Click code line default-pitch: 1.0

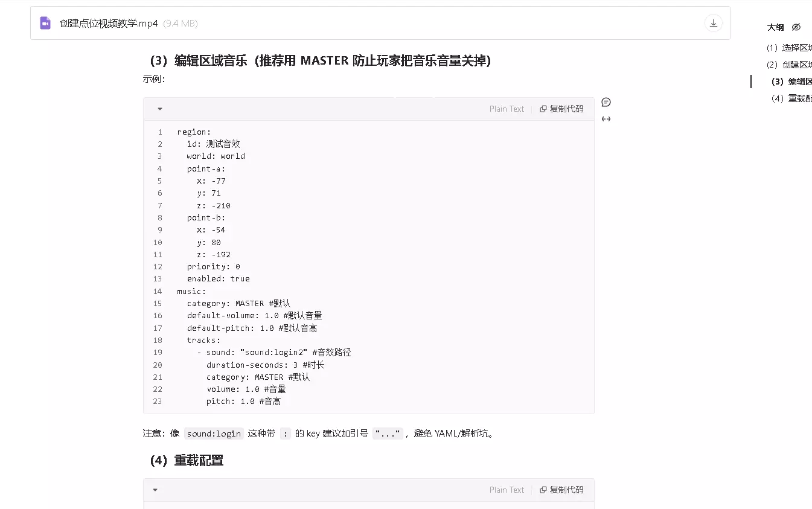[252, 328]
